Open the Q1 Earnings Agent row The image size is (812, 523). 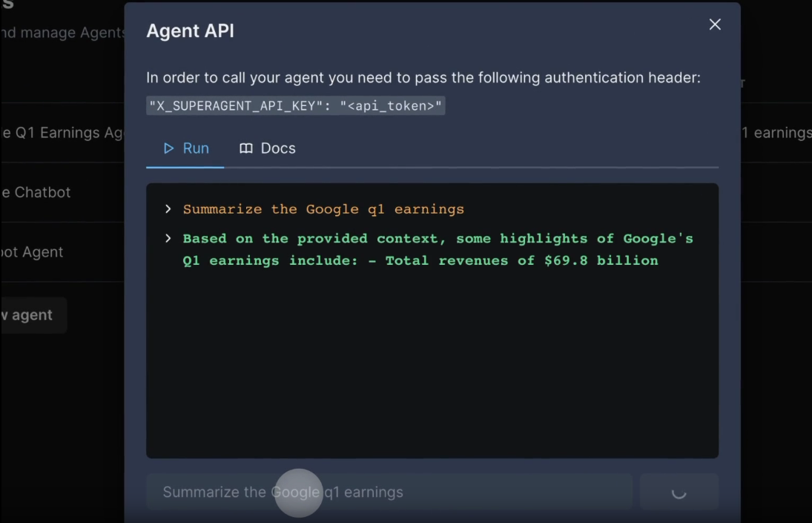(x=62, y=133)
